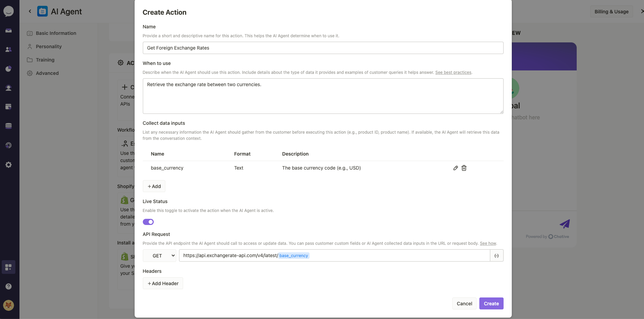Select the Data sidebar icon
This screenshot has height=319, width=644.
click(x=9, y=126)
